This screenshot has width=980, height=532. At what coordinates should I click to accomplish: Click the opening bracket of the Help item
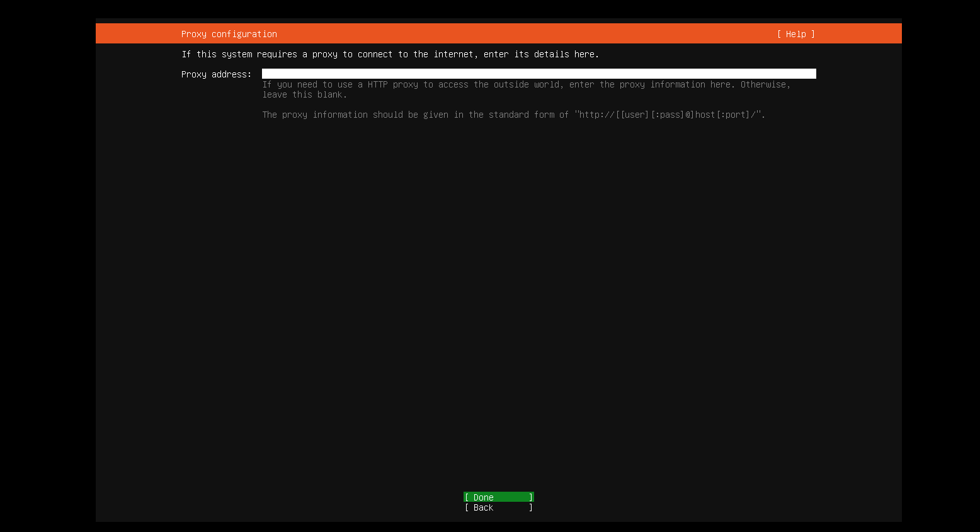point(779,34)
